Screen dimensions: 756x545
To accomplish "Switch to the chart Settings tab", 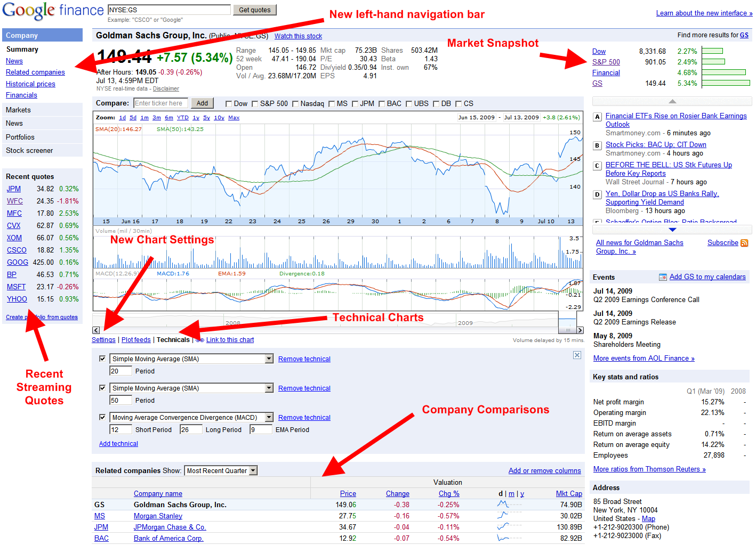I will pyautogui.click(x=103, y=340).
